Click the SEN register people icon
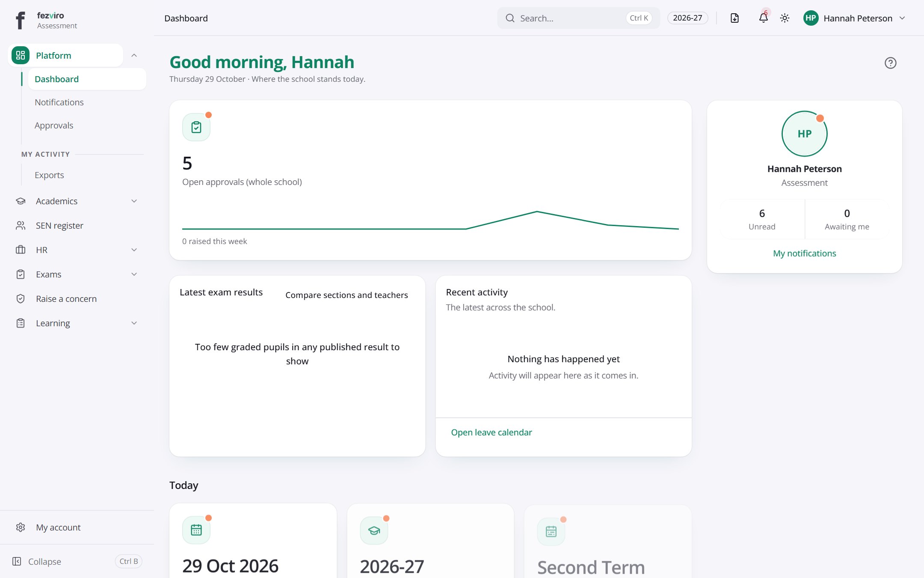924x578 pixels. 21,226
